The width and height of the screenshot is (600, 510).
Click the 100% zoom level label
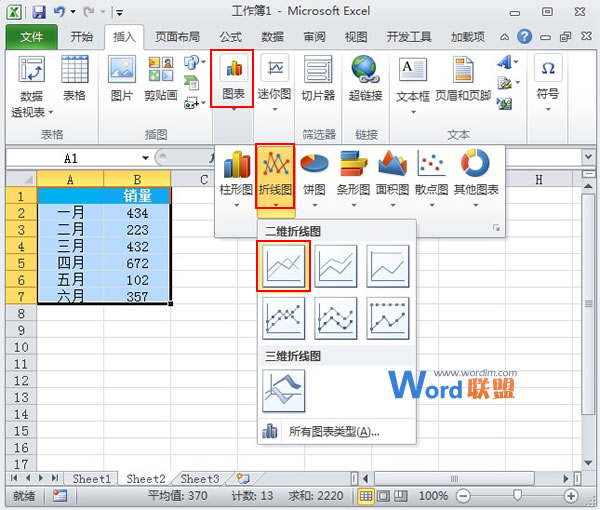[433, 496]
